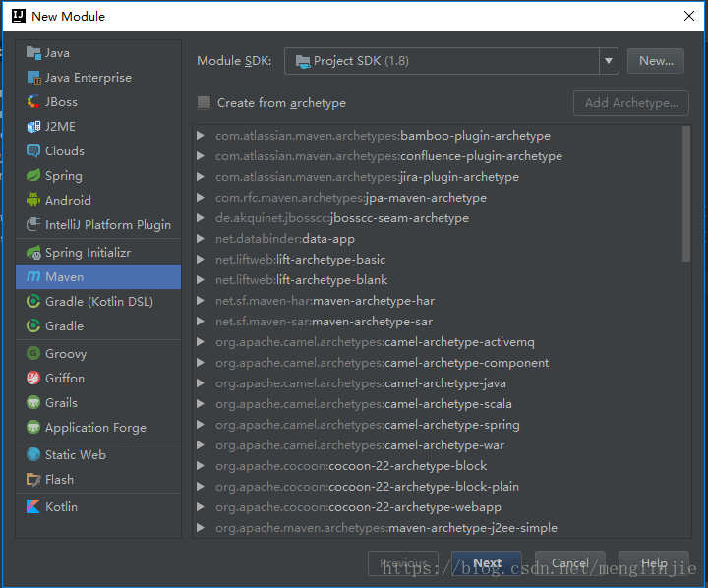The image size is (708, 588).
Task: Click the Clouds speech-bubble icon
Action: pos(33,150)
